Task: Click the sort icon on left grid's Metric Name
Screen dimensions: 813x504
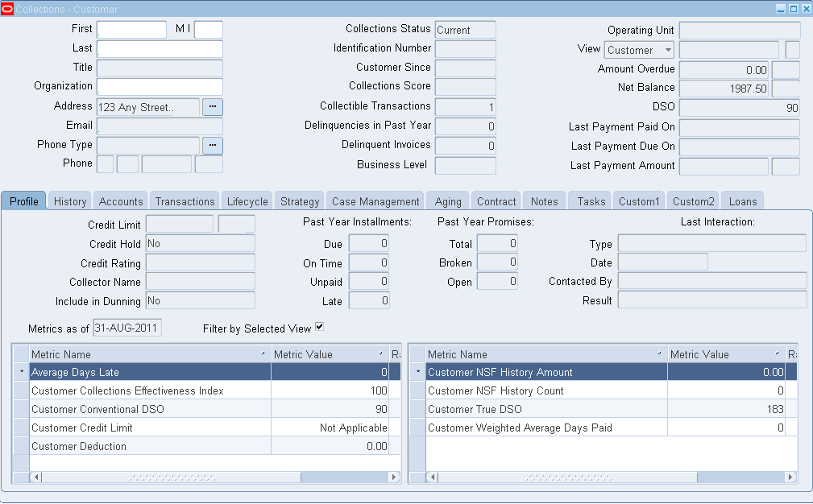Action: point(263,353)
